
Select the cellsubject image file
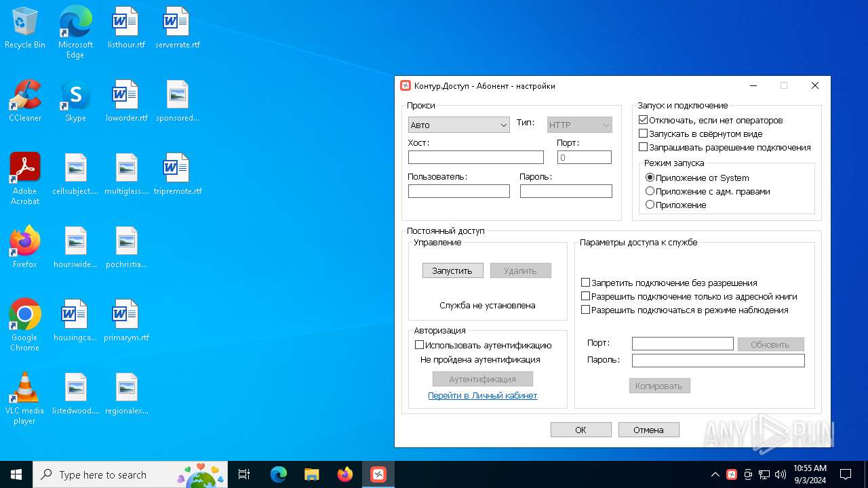[75, 175]
